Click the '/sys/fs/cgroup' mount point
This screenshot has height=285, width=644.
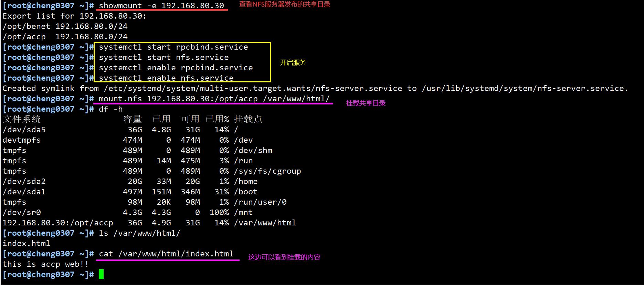[x=267, y=171]
